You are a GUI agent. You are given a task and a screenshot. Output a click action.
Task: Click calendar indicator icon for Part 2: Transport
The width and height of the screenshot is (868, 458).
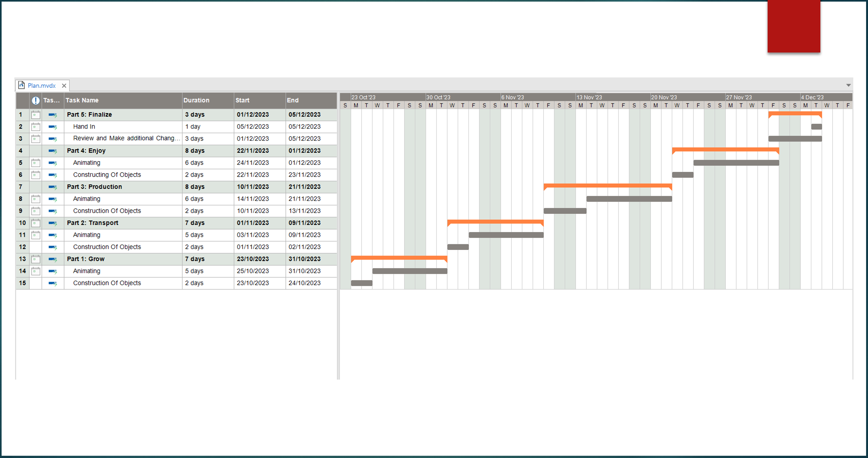coord(35,223)
